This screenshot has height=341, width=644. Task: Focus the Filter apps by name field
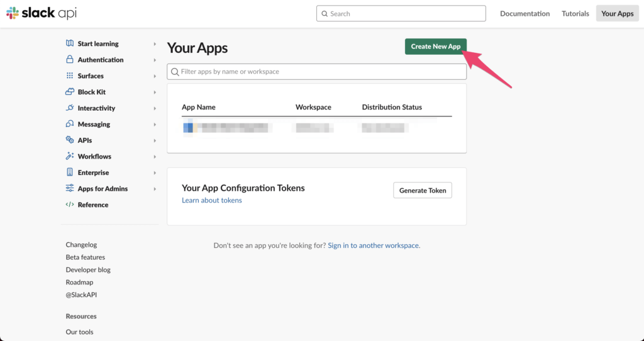click(x=321, y=72)
